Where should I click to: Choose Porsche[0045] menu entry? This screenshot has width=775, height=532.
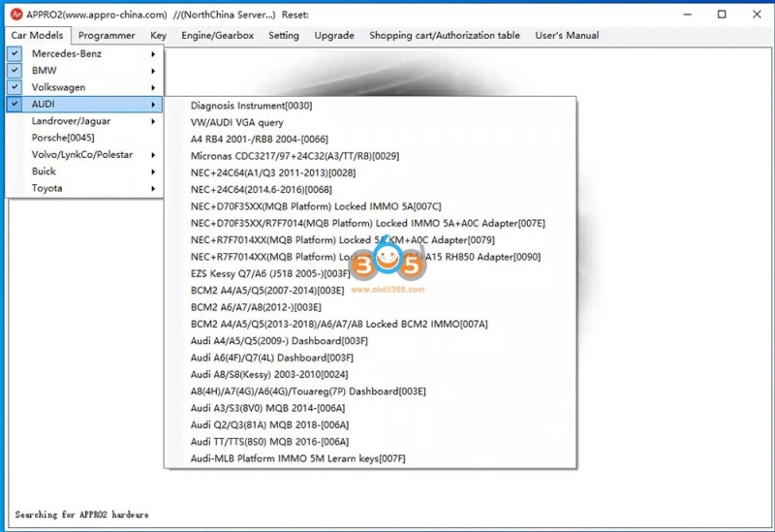pyautogui.click(x=84, y=138)
